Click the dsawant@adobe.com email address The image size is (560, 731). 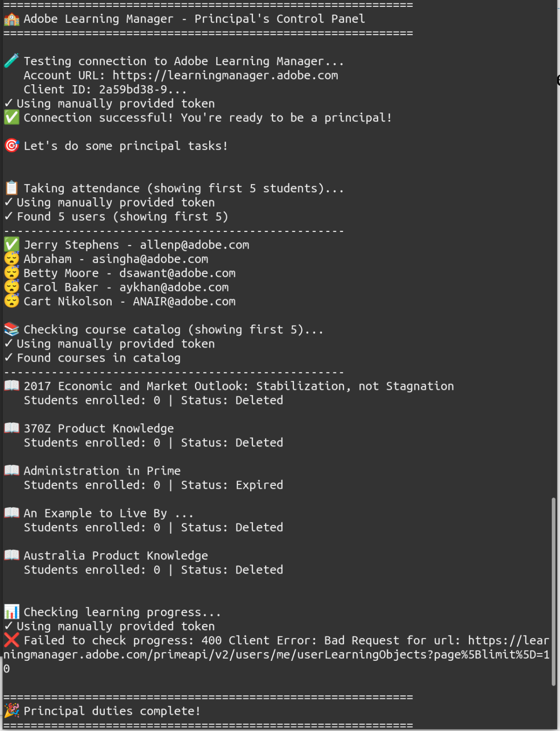[x=177, y=273]
